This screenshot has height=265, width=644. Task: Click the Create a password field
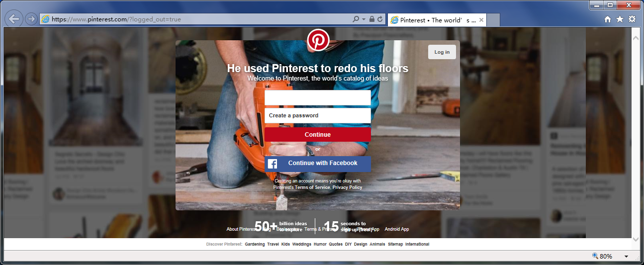(x=318, y=115)
